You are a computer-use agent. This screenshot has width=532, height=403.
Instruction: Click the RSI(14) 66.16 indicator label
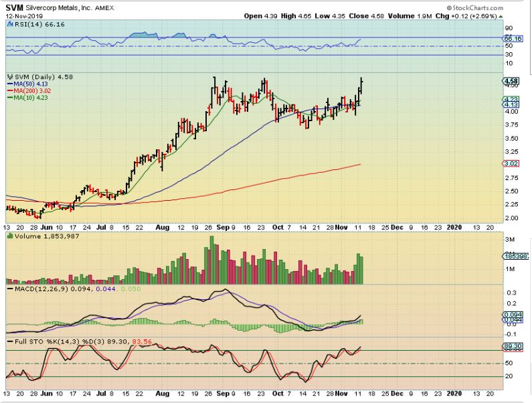[39, 25]
